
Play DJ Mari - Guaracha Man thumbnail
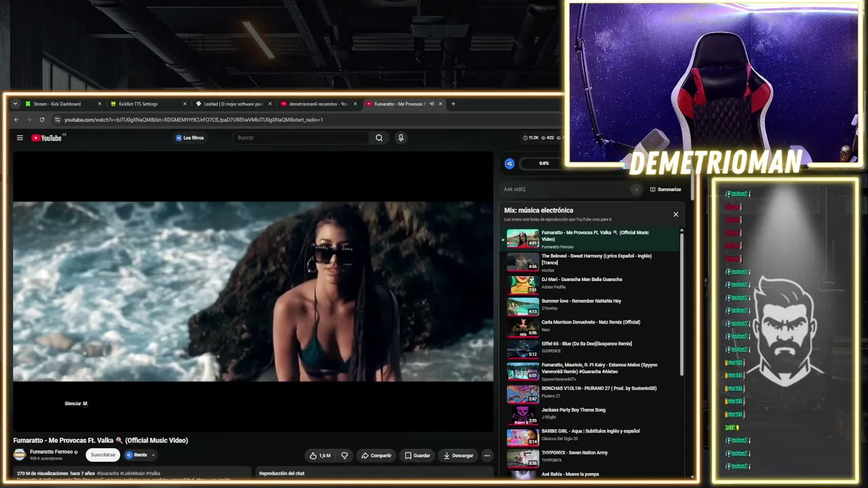point(523,284)
